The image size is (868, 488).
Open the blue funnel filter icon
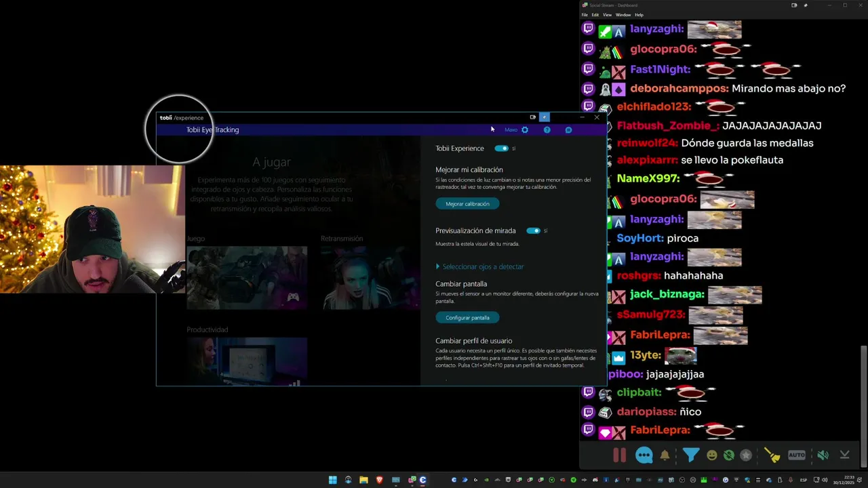coord(690,455)
